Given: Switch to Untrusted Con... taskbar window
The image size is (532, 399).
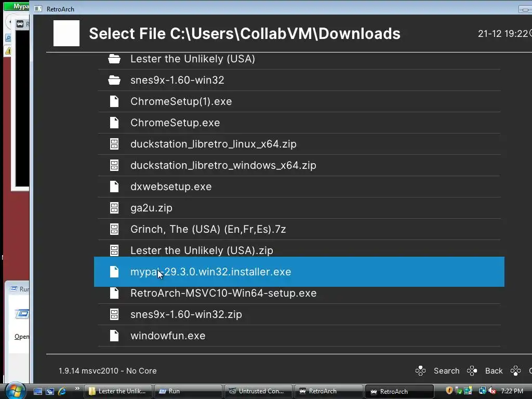Looking at the screenshot, I should [259, 391].
